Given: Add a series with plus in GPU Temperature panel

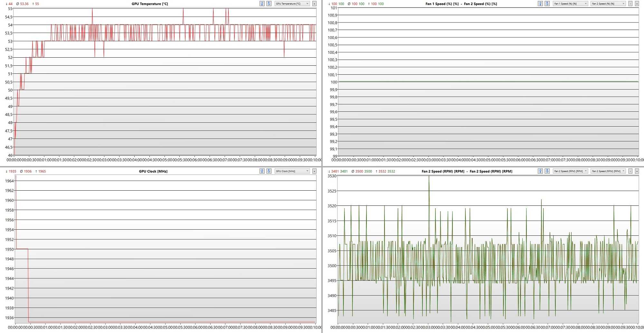Looking at the screenshot, I should [314, 4].
